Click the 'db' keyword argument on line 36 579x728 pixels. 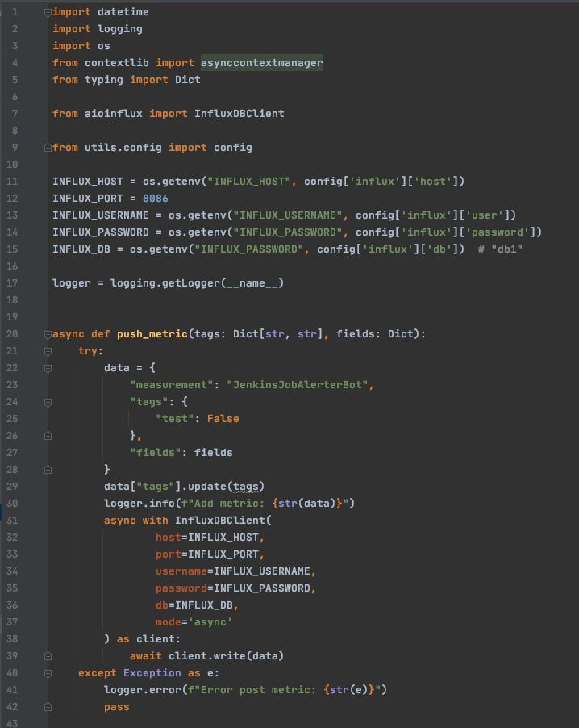161,605
